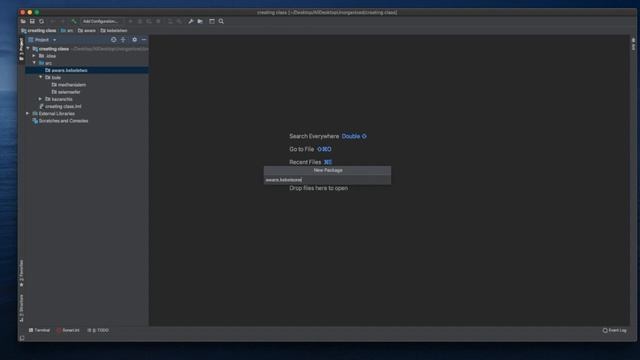Click the Synchronize refresh toolbar icon

pyautogui.click(x=41, y=21)
